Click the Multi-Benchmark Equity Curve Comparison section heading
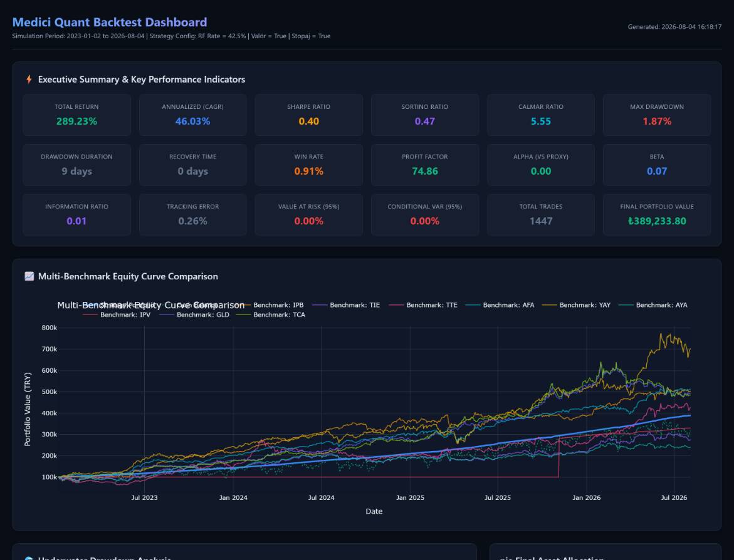This screenshot has width=734, height=560. pos(128,276)
